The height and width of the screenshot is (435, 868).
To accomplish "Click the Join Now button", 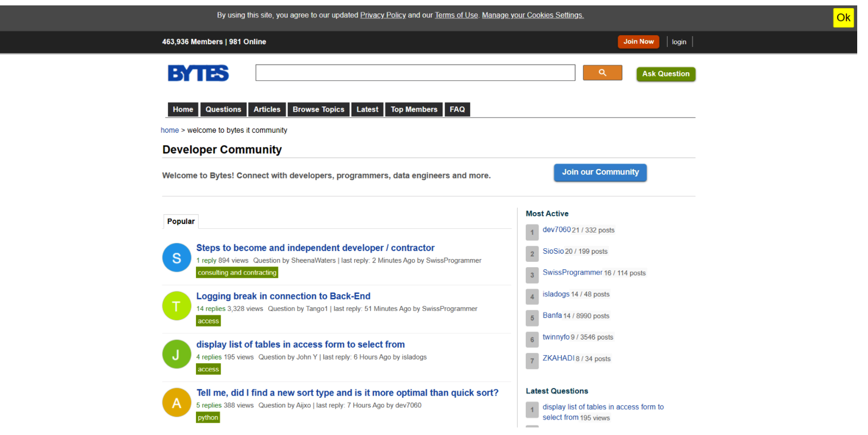I will click(639, 42).
